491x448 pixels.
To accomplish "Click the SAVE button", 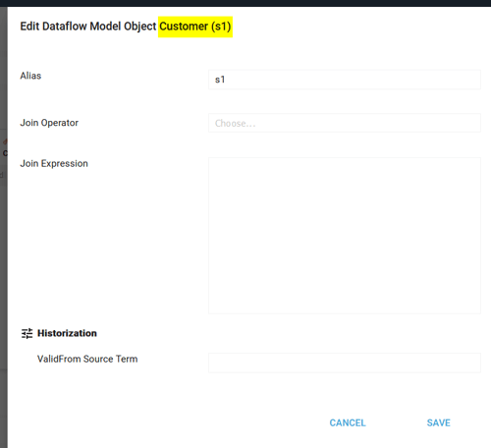I will point(439,422).
